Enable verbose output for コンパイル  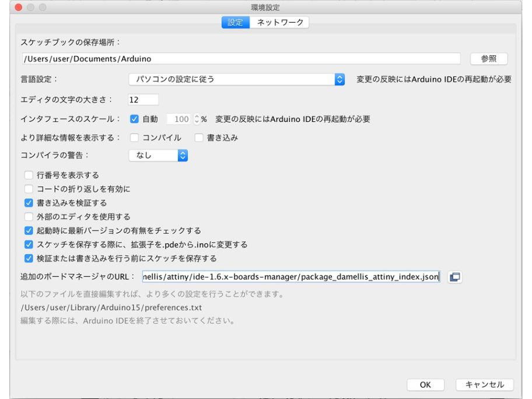[x=134, y=138]
